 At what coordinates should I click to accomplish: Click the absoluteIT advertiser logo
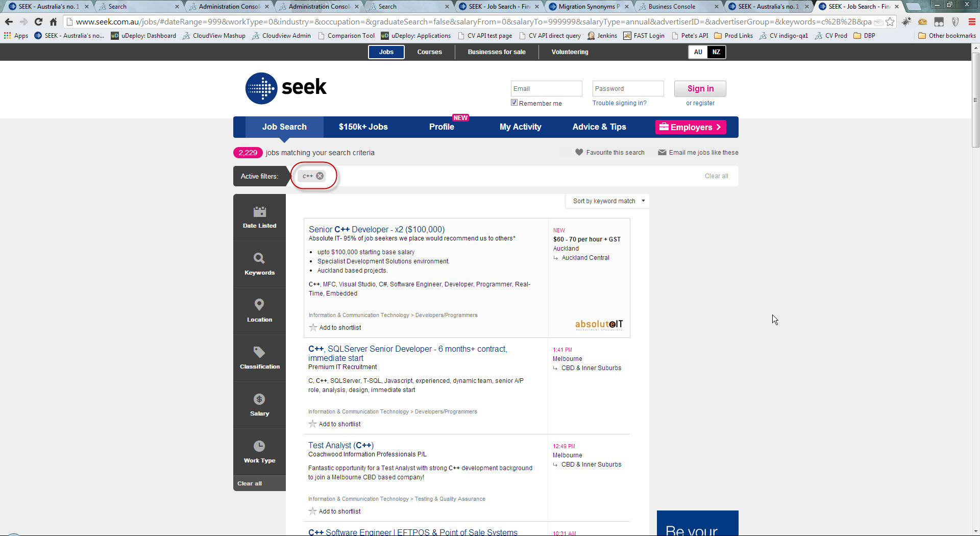(x=599, y=325)
